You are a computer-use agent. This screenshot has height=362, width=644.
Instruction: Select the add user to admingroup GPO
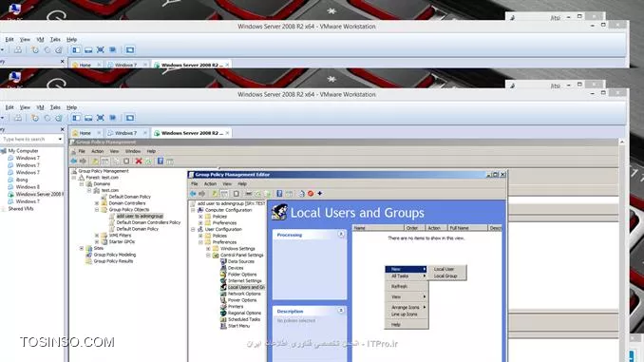tap(140, 216)
